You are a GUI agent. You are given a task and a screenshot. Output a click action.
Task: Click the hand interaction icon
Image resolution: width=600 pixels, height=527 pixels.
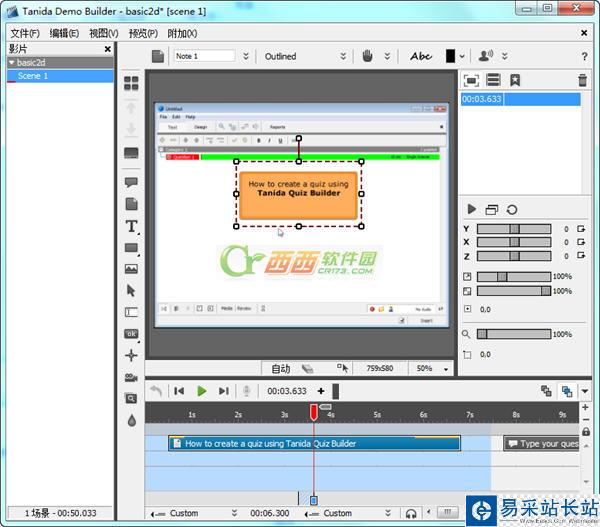[367, 56]
